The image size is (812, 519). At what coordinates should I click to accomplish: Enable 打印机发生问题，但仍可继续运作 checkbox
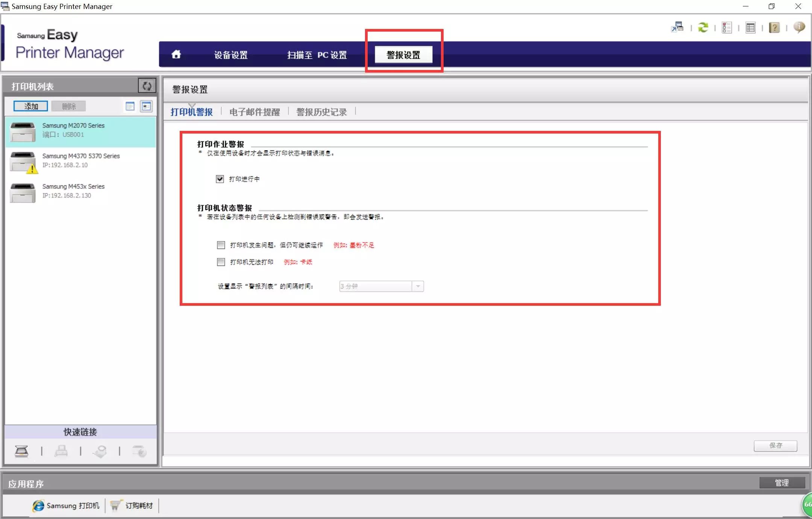click(221, 245)
